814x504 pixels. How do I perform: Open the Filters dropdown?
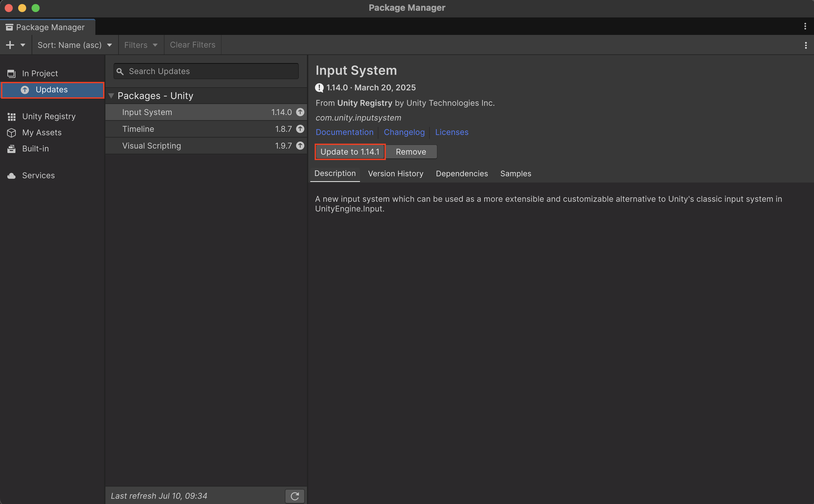click(x=140, y=45)
